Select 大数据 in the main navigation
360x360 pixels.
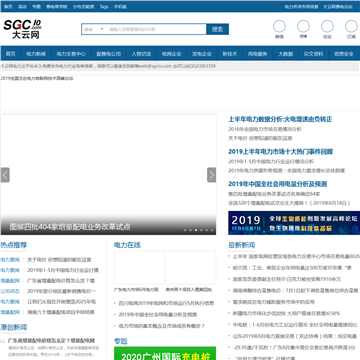click(286, 54)
